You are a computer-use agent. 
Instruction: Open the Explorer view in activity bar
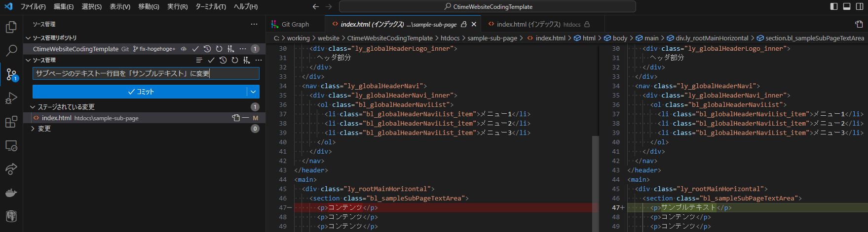coord(11,27)
